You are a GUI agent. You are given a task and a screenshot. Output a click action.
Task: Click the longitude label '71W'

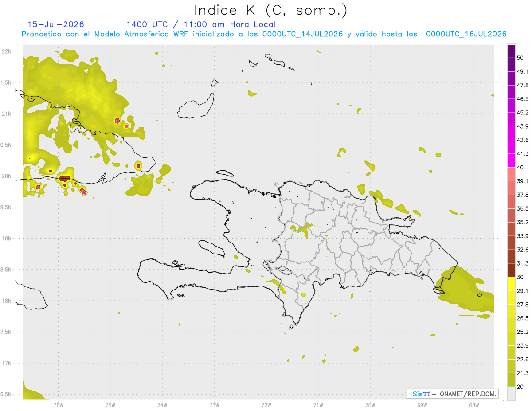click(x=318, y=405)
